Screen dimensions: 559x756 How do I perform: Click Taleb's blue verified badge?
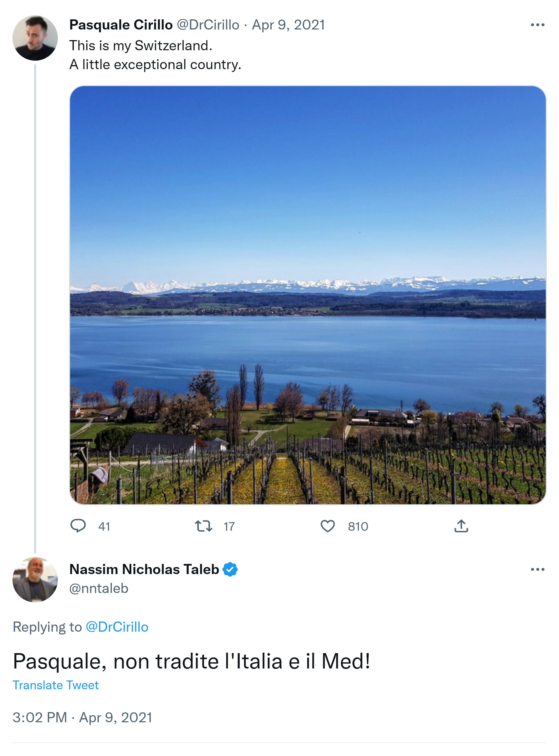click(x=230, y=570)
